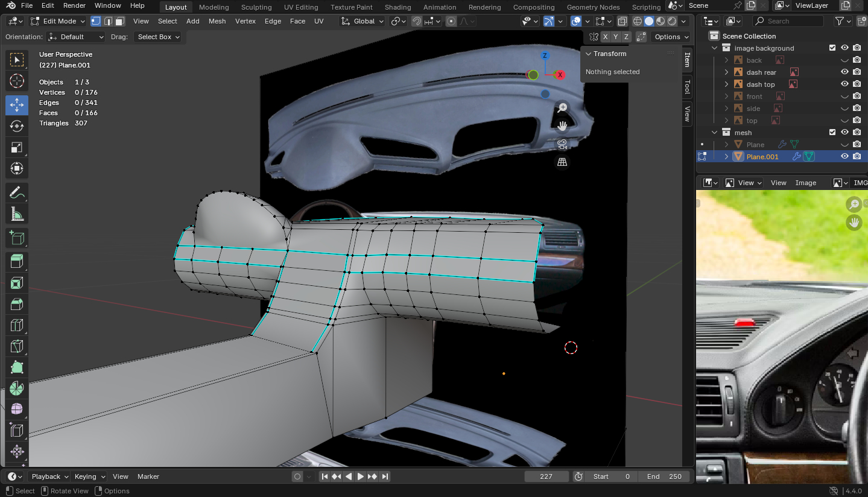Hide the dash rear object
Viewport: 868px width, 497px height.
pyautogui.click(x=844, y=72)
